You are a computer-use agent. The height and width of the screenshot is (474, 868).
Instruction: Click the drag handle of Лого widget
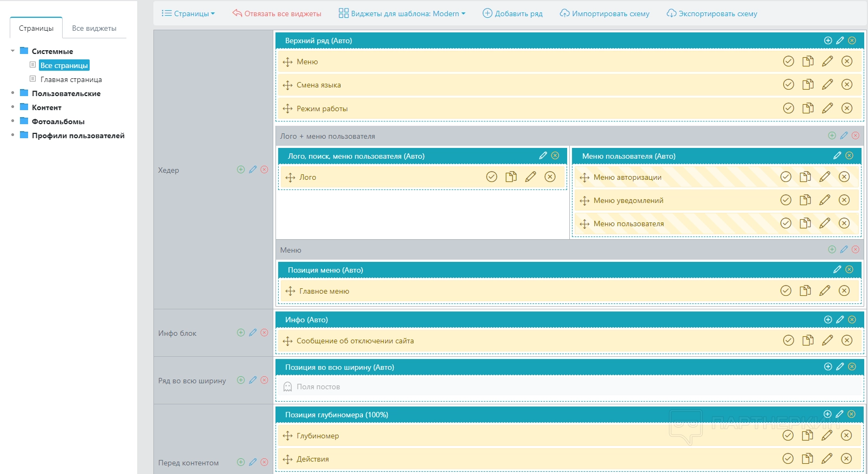point(290,178)
